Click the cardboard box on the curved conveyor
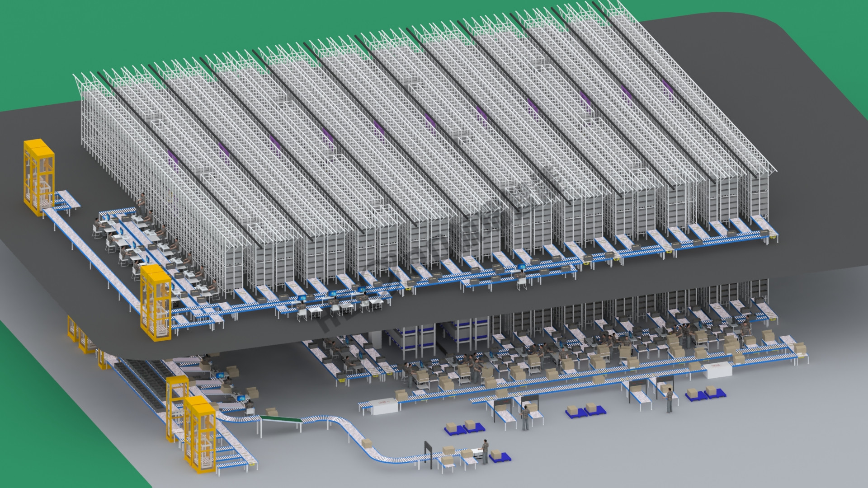 click(367, 444)
